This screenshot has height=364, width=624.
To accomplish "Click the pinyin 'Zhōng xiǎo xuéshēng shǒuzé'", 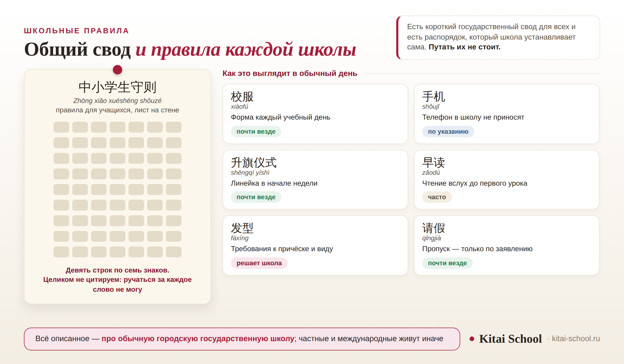I will tap(118, 101).
